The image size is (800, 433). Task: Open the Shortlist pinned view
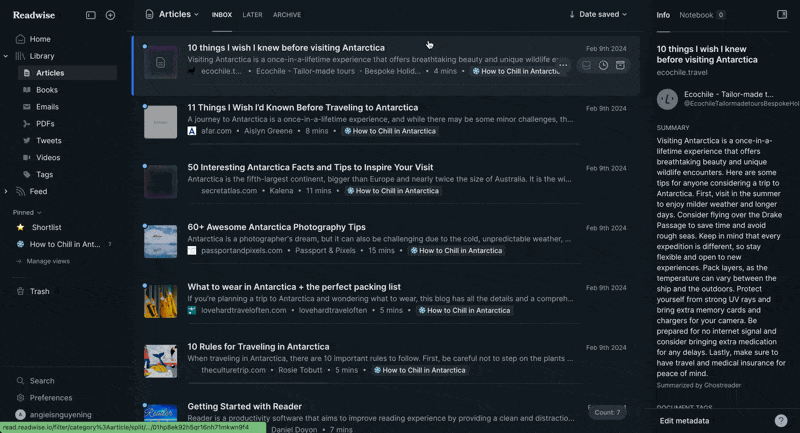(46, 227)
